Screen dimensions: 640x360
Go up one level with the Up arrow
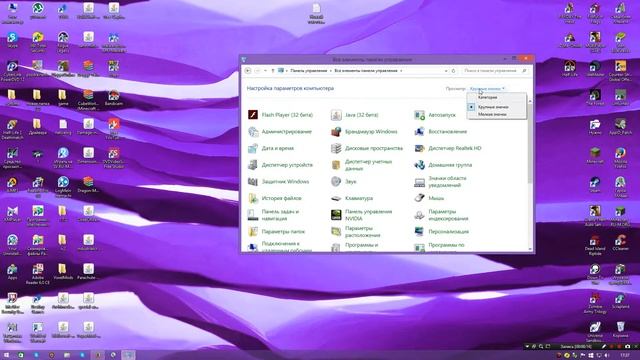tap(273, 71)
